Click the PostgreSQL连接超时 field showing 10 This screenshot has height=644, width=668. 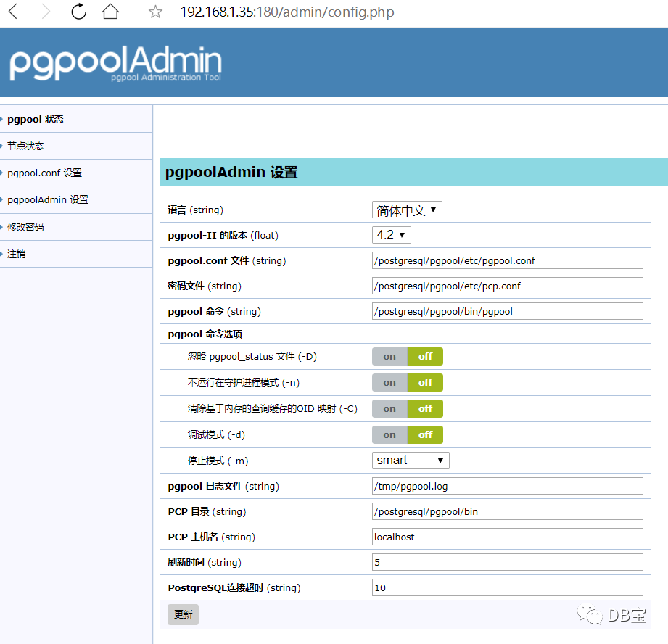coord(508,587)
